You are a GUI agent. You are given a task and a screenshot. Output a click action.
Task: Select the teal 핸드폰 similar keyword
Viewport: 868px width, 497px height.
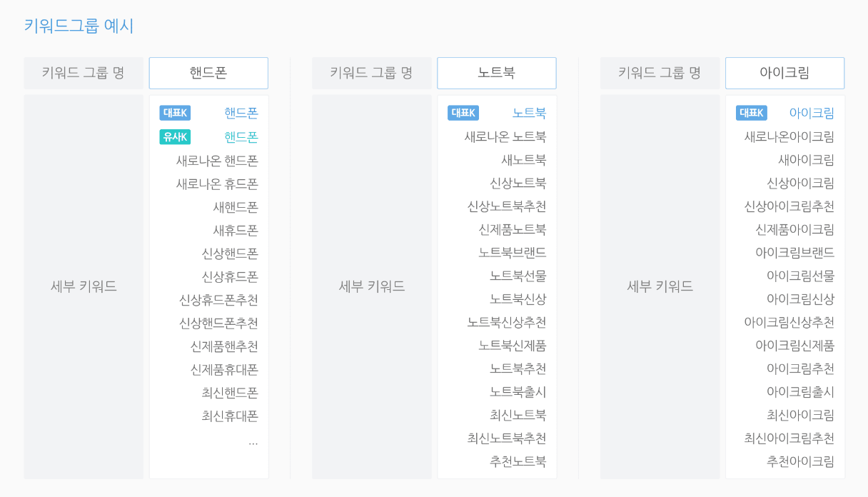(241, 137)
